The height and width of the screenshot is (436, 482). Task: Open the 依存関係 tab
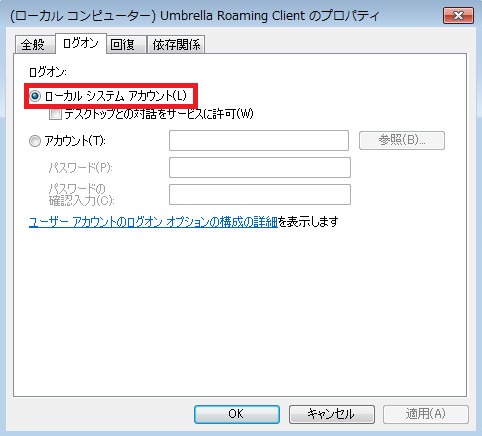tap(176, 44)
